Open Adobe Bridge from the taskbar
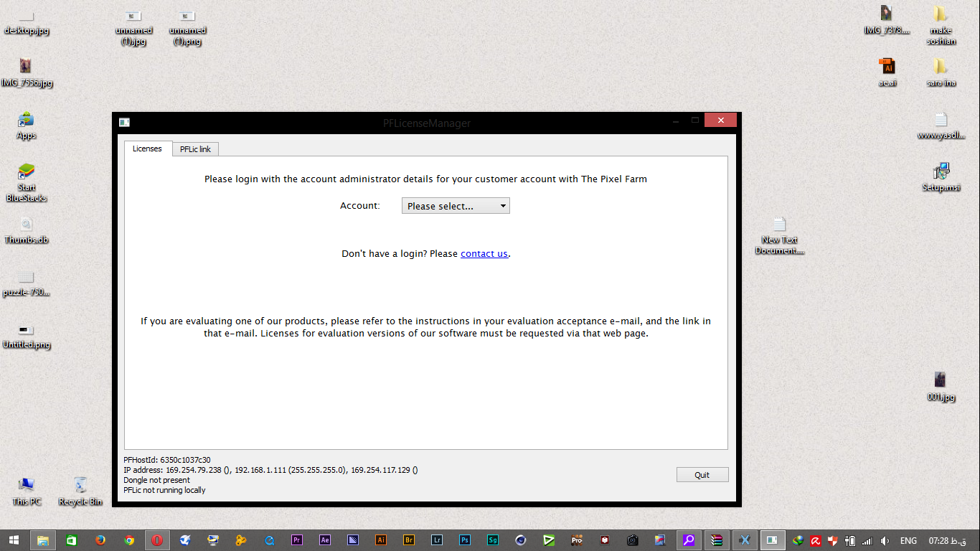The width and height of the screenshot is (980, 551). (x=409, y=540)
